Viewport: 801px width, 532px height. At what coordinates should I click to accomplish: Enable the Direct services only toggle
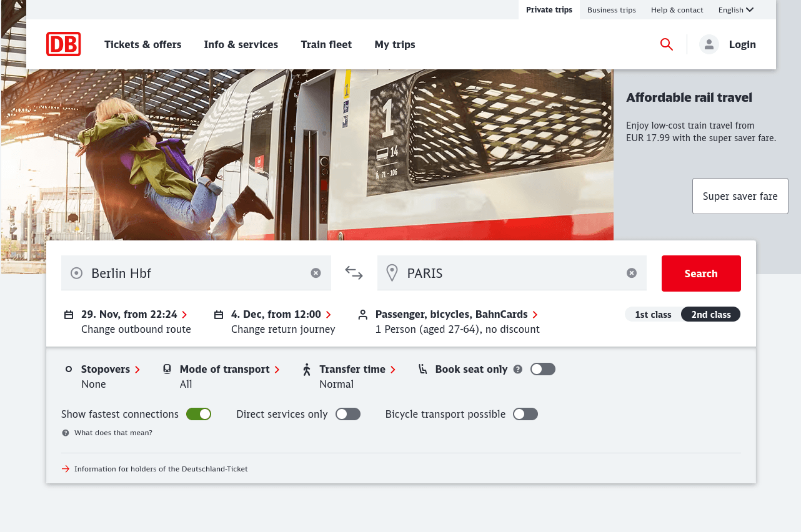[x=347, y=414]
